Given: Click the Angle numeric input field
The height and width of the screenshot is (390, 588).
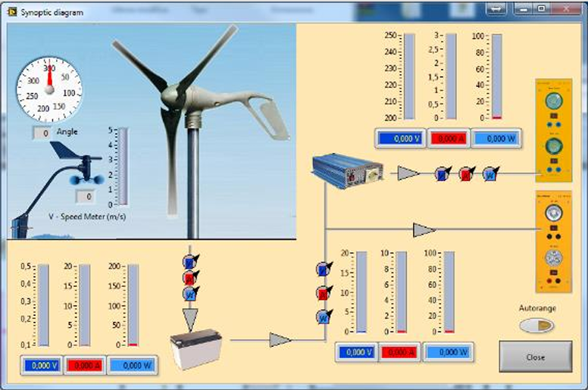Looking at the screenshot, I should [x=42, y=133].
